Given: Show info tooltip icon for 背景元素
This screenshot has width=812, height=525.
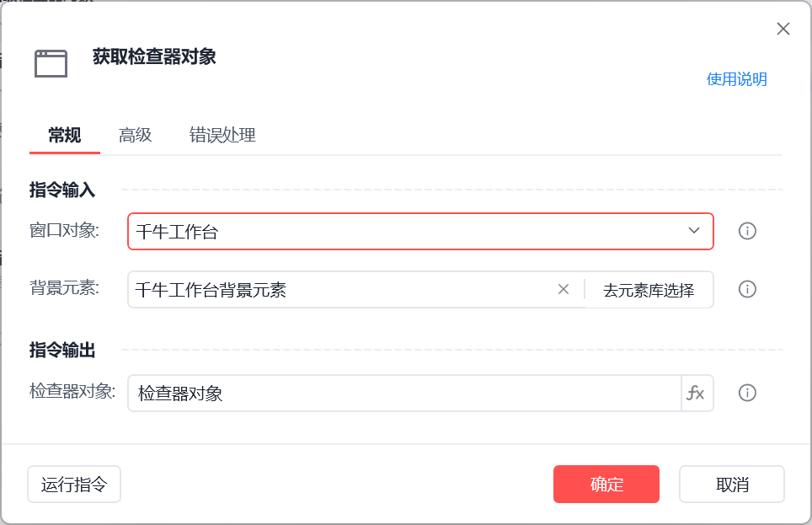Looking at the screenshot, I should 747,289.
